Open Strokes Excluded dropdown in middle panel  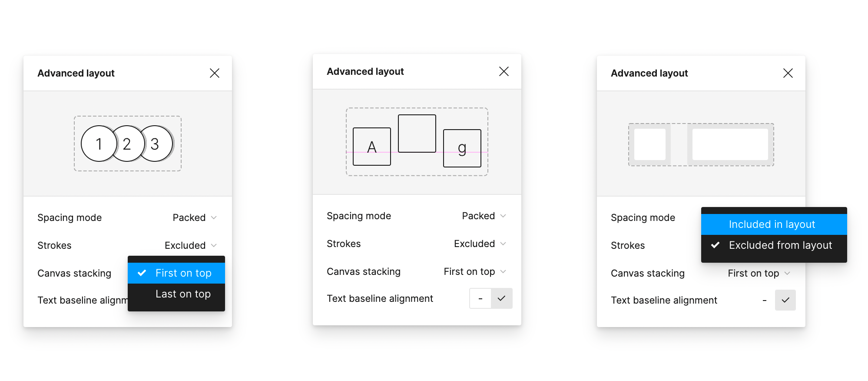click(480, 244)
